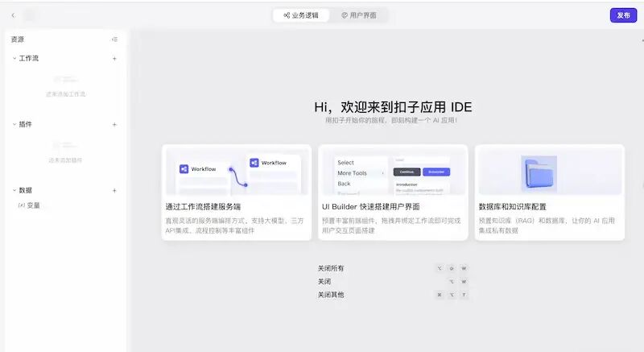
Task: Open the UI Builder 快速搭建用户界面 card
Action: [393, 193]
